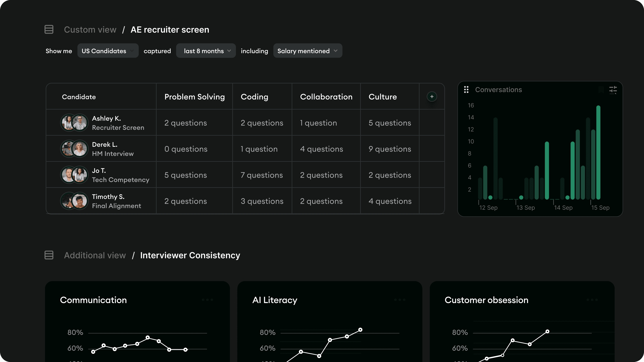Go to the Custom view breadcrumb
Viewport: 644px width, 362px height.
coord(90,30)
